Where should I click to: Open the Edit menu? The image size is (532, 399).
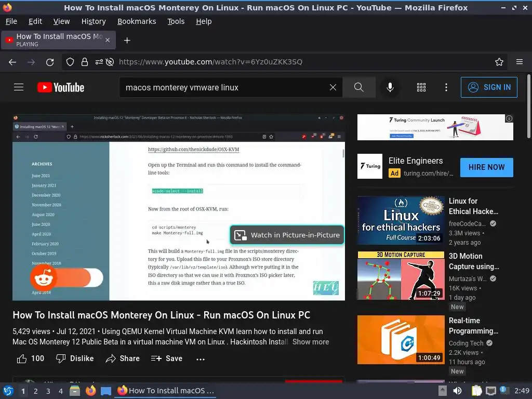(x=35, y=21)
